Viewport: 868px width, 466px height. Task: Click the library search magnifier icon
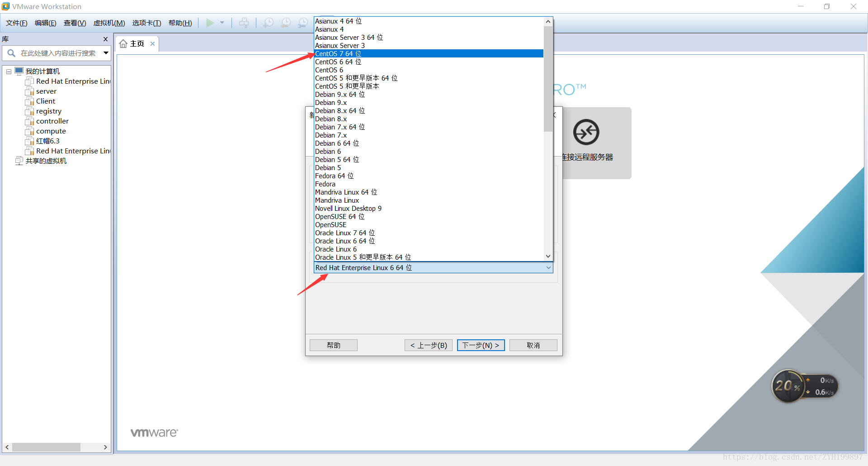11,53
